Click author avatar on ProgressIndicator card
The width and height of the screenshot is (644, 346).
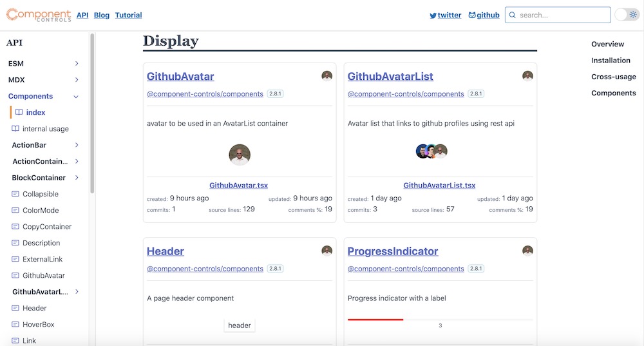528,250
